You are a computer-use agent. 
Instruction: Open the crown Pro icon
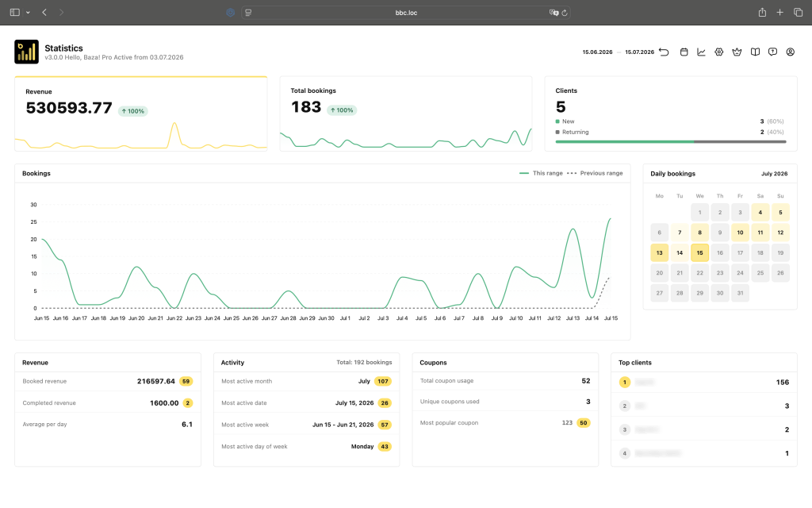[737, 52]
